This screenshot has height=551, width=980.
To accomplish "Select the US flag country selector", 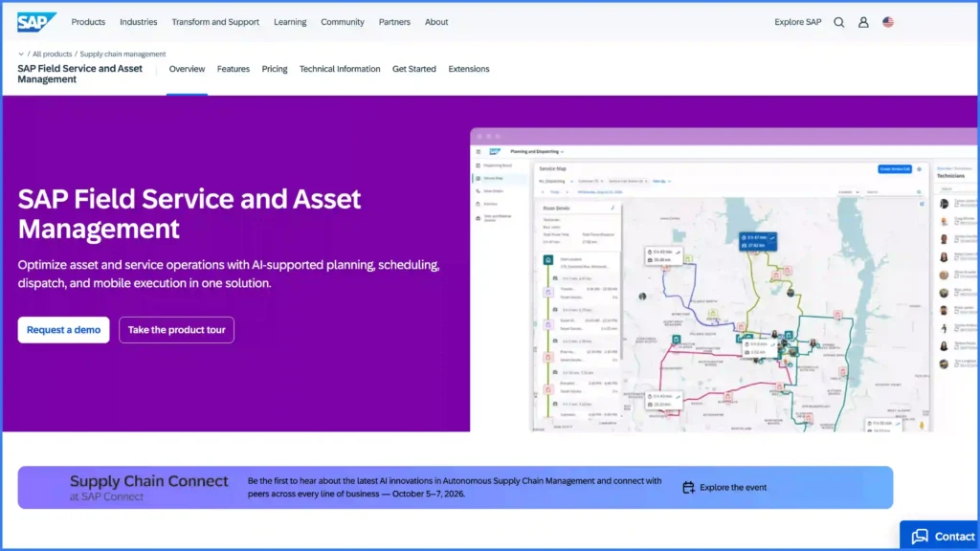I will point(888,22).
